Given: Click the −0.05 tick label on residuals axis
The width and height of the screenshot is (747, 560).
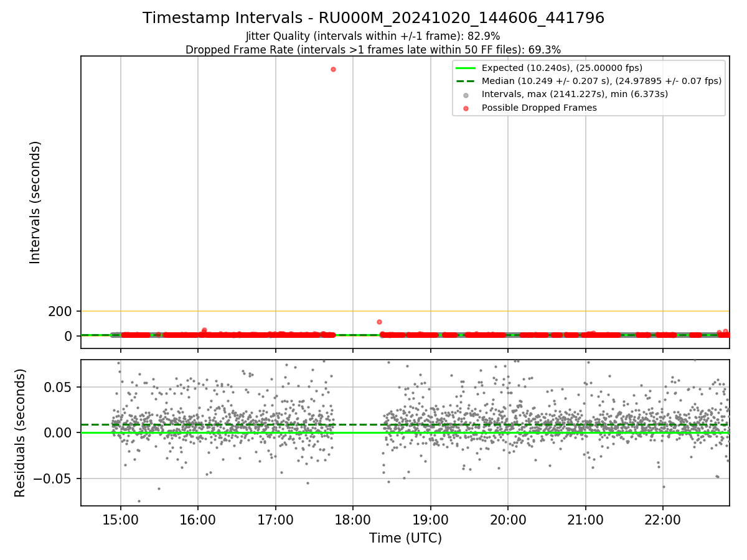Looking at the screenshot, I should pos(52,478).
